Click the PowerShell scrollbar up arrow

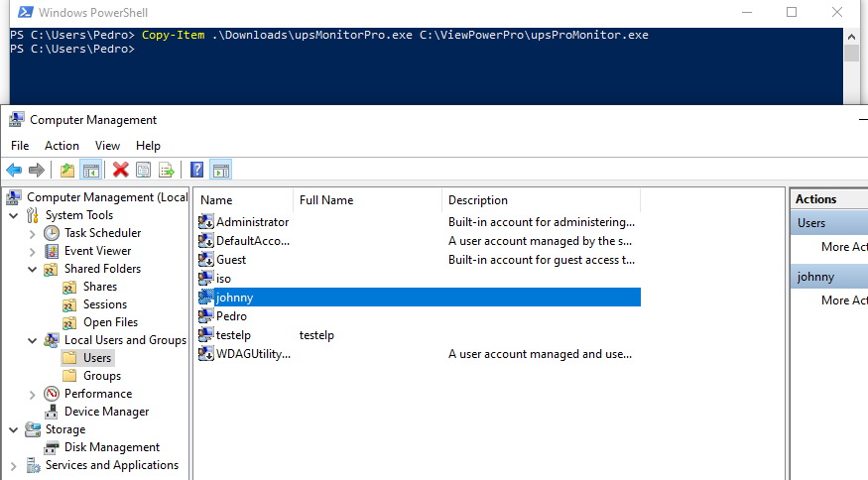click(851, 37)
